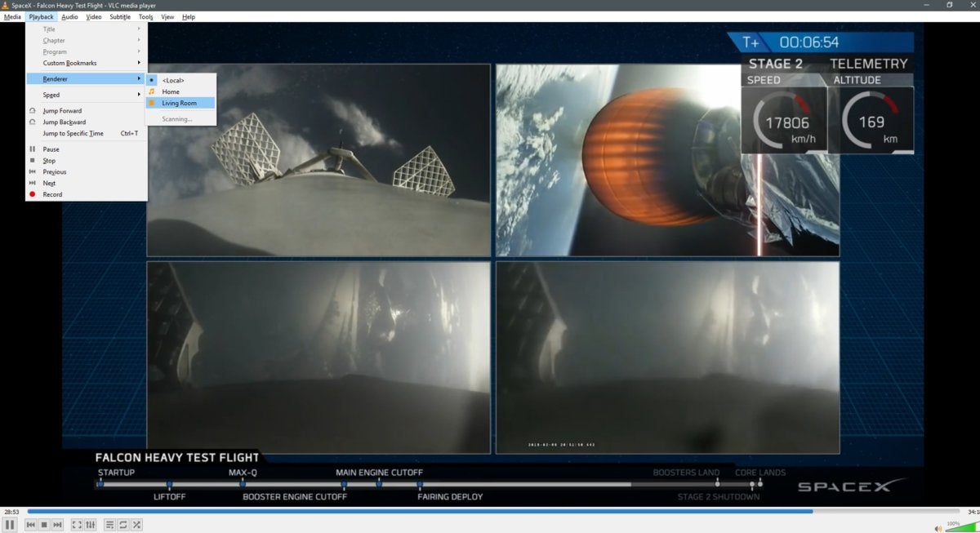Click the top-right rocket engine camera view
This screenshot has width=980, height=533.
coord(667,160)
